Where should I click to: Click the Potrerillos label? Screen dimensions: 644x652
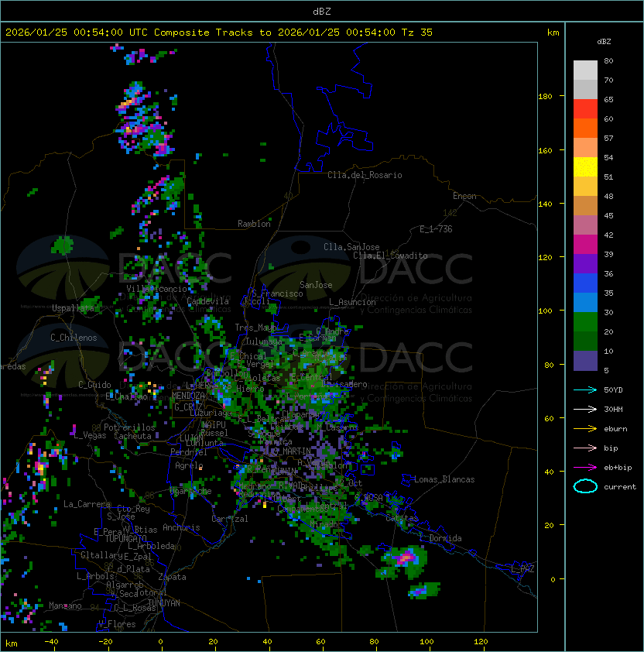129,427
